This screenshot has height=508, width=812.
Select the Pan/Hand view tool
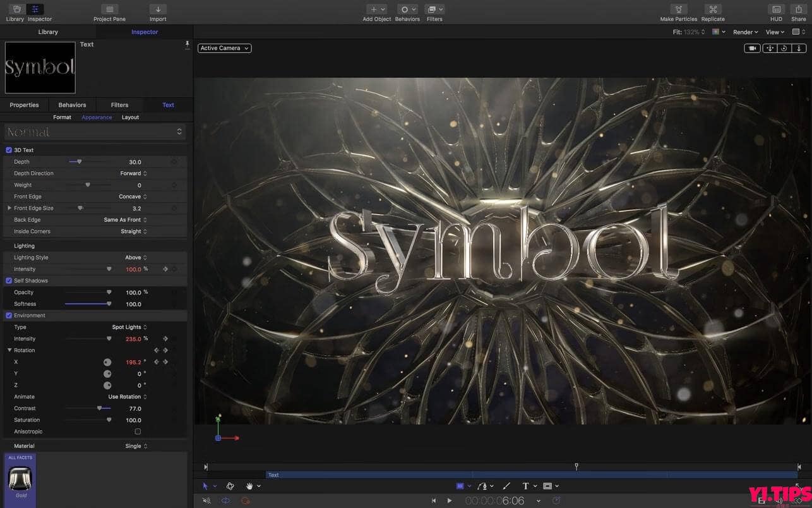(250, 486)
